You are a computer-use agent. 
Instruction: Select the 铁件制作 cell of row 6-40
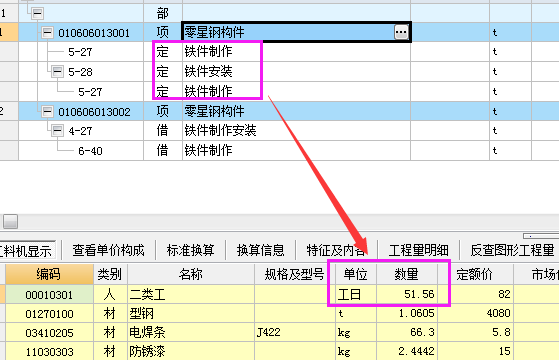point(296,150)
